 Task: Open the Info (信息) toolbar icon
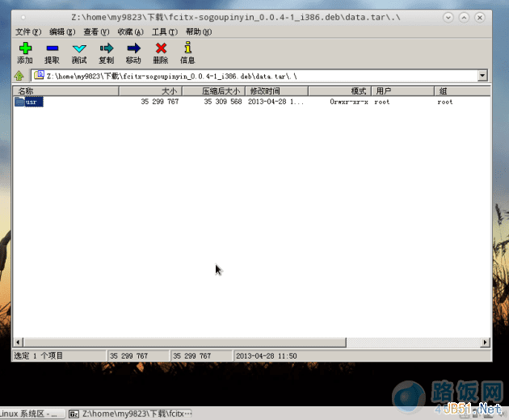tap(187, 48)
